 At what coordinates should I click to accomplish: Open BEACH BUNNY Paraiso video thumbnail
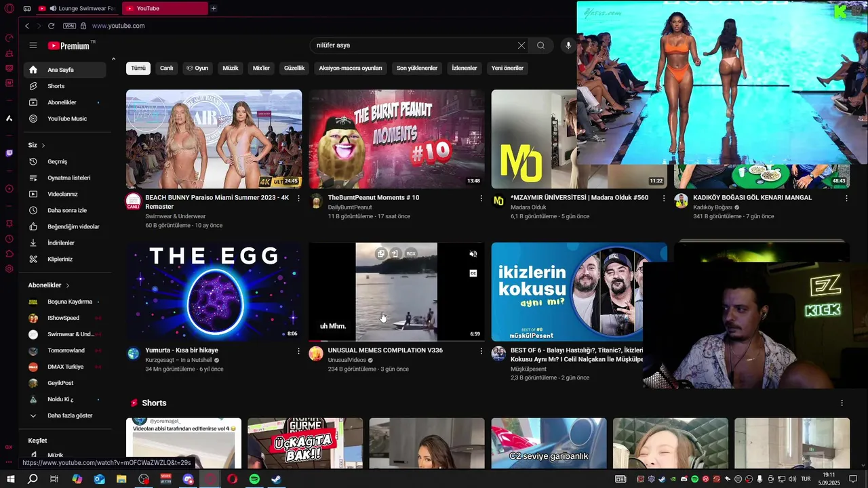coord(214,139)
